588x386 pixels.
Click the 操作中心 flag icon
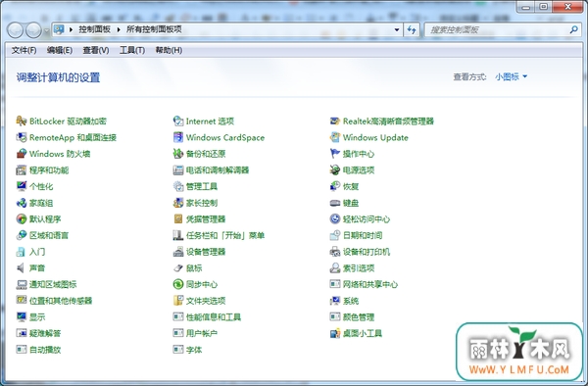pyautogui.click(x=335, y=154)
